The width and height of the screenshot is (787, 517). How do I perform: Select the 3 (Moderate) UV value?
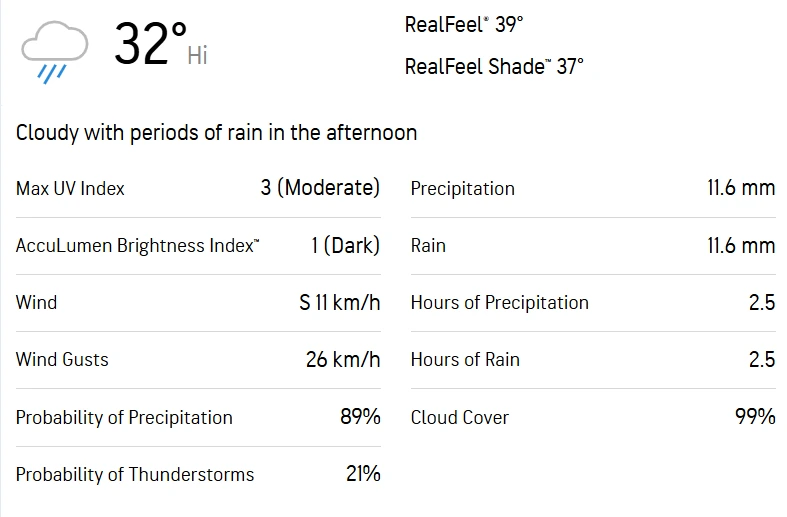click(320, 188)
